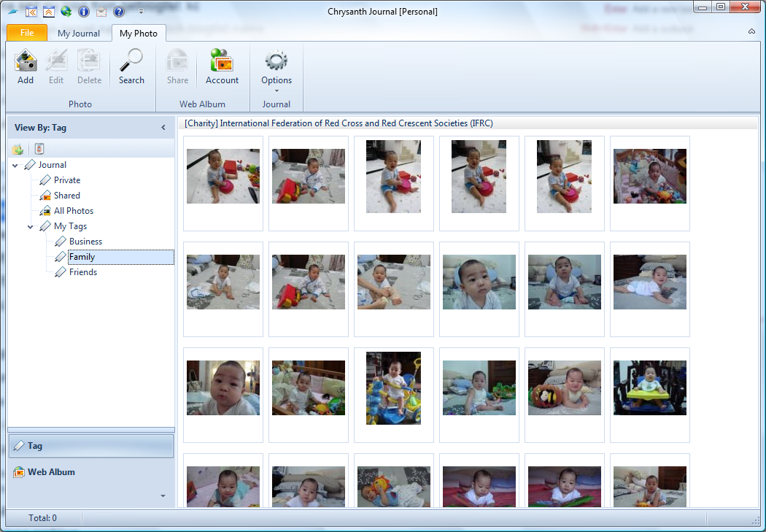The image size is (766, 532).
Task: Select the Business tag in tree
Action: click(85, 242)
